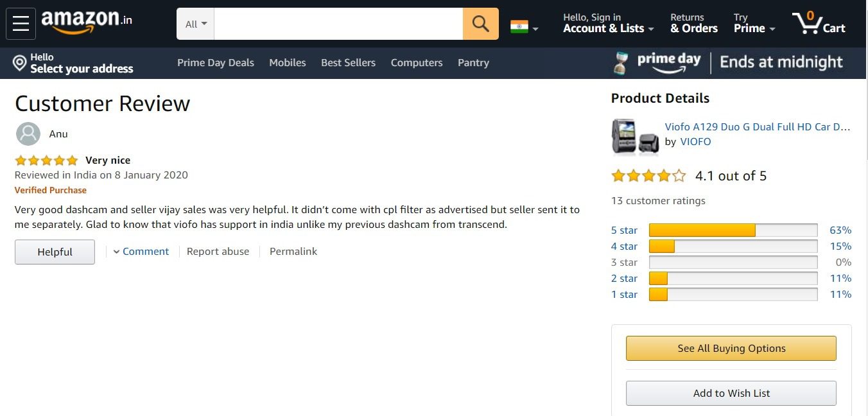Focus the Amazon search input field
The width and height of the screenshot is (868, 416).
click(x=338, y=24)
